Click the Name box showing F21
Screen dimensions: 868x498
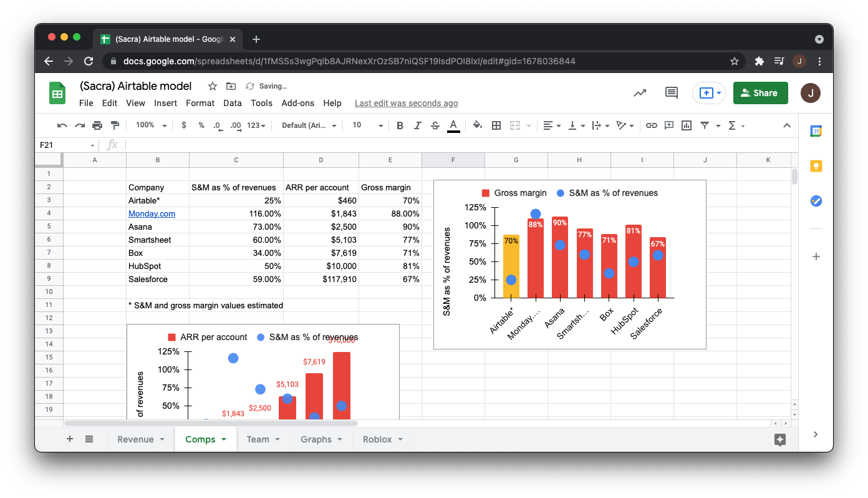(x=67, y=145)
